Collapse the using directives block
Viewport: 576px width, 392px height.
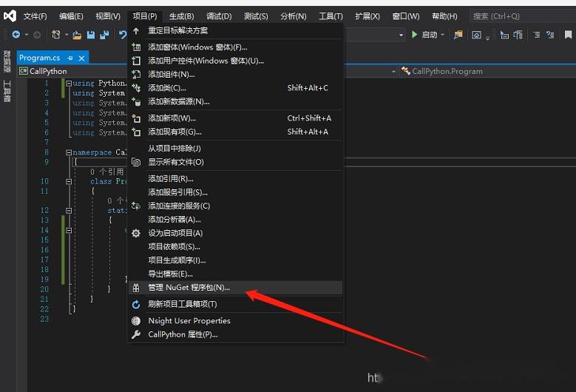[x=69, y=84]
